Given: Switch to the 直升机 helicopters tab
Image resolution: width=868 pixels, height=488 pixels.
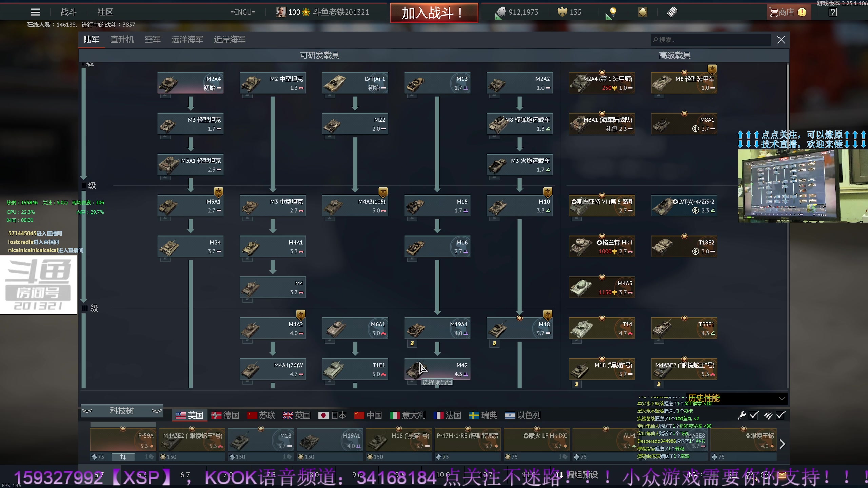Looking at the screenshot, I should (x=122, y=40).
